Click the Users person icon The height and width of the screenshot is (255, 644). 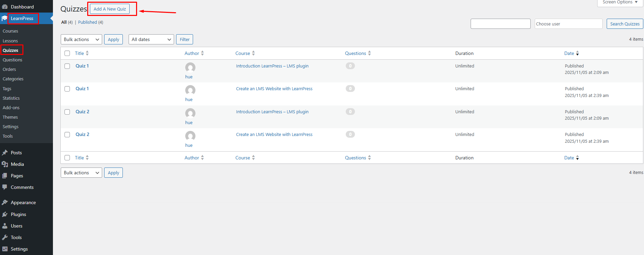[x=5, y=226]
